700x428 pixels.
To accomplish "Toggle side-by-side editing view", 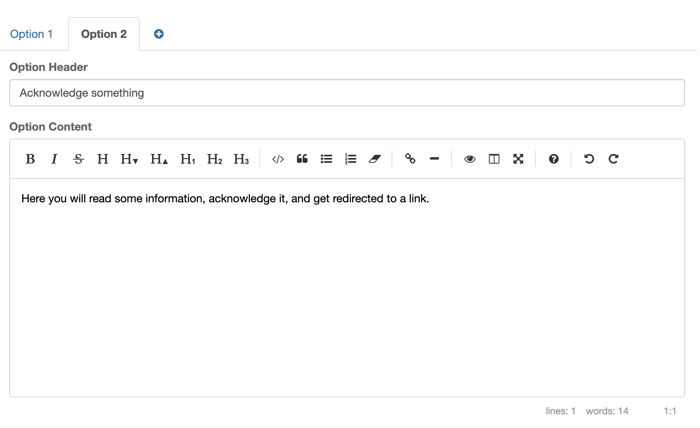I will point(494,159).
